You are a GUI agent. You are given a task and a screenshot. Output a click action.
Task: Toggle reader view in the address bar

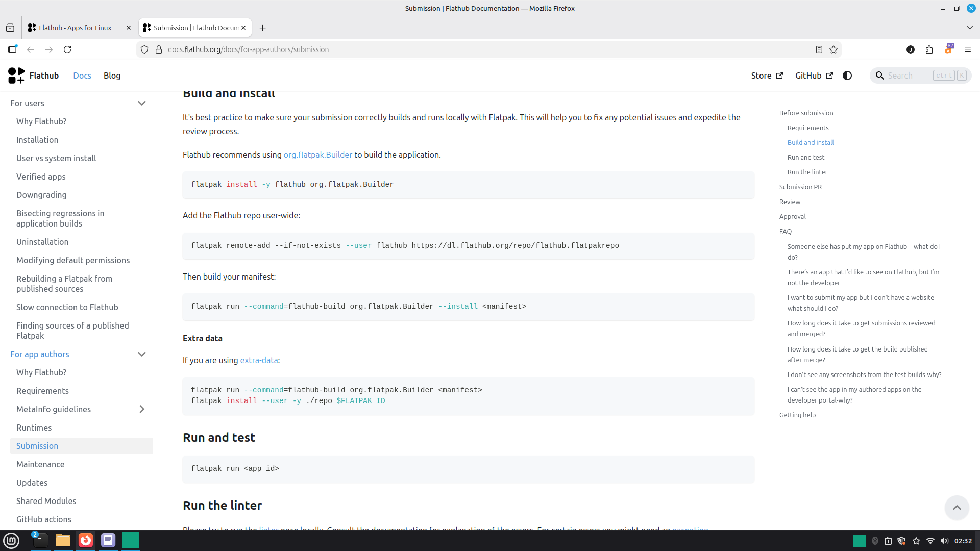[x=819, y=49]
